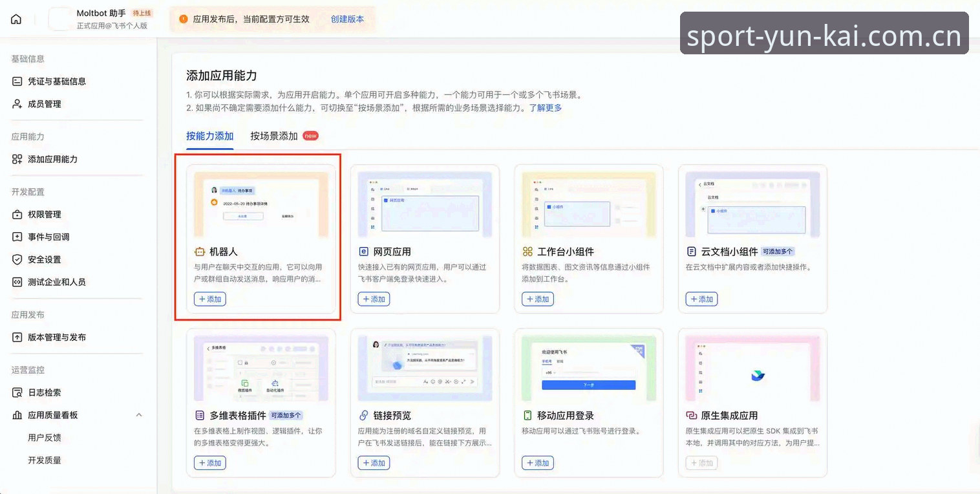Add the 多维表格插件 capability
The height and width of the screenshot is (494, 980).
coord(210,463)
